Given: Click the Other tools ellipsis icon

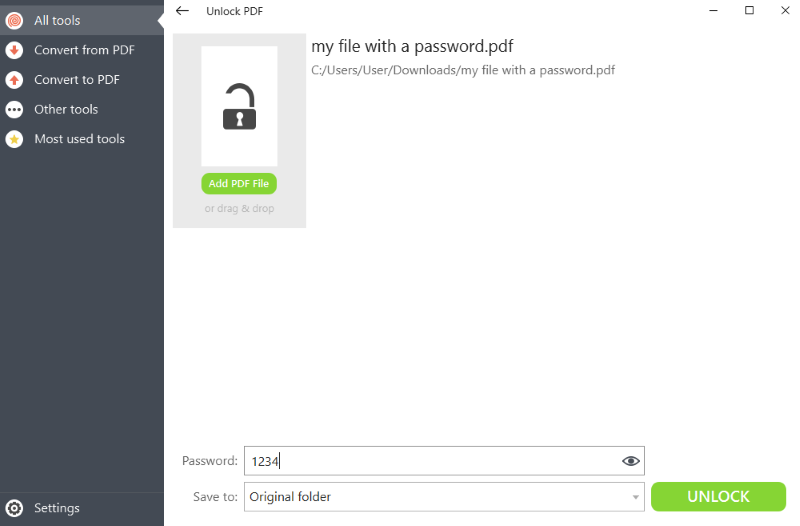Looking at the screenshot, I should pos(14,109).
